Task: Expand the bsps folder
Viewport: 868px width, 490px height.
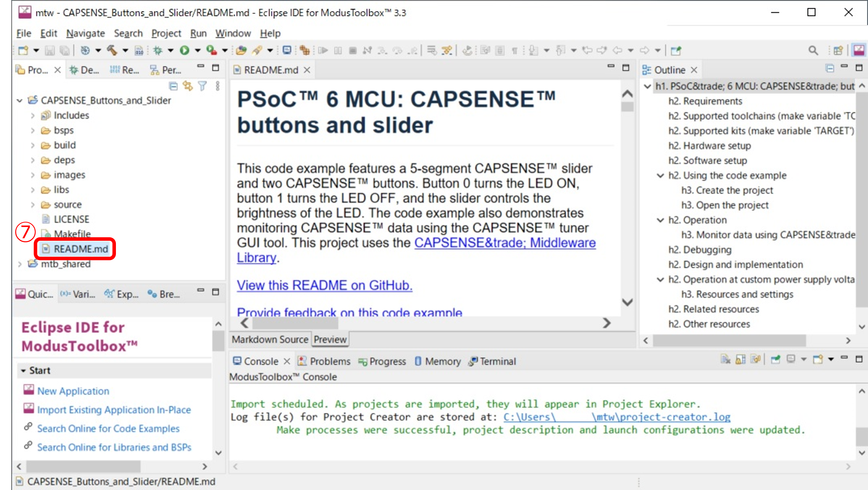Action: (33, 130)
